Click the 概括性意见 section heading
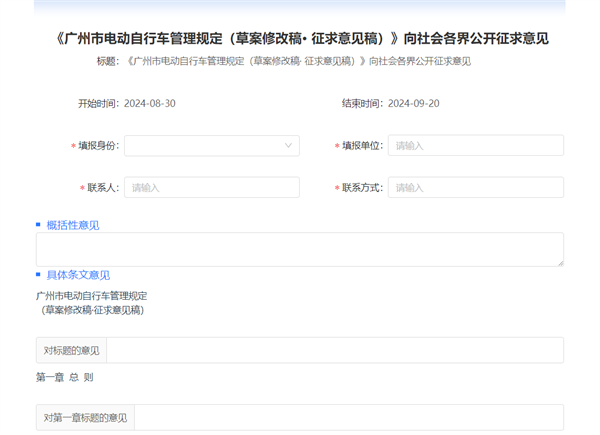This screenshot has height=435, width=600. 73,225
